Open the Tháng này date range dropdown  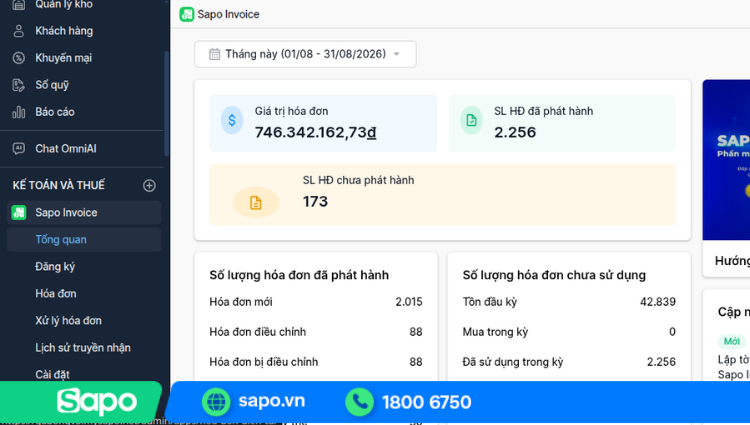[305, 54]
